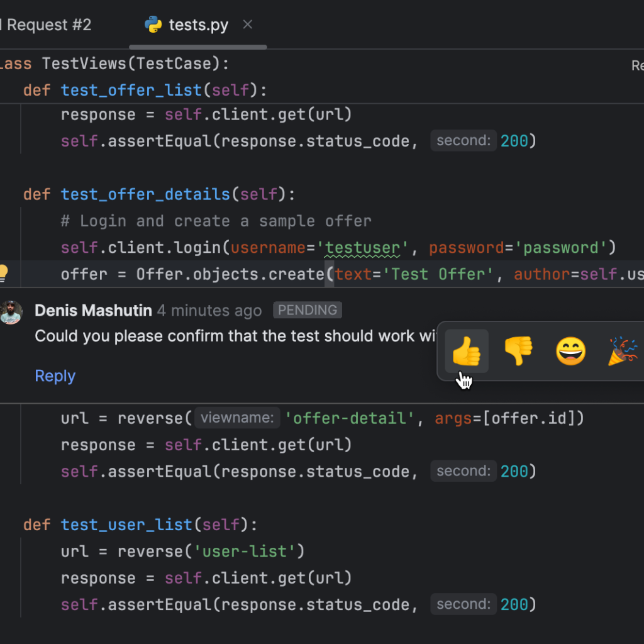Click the Reply link under the comment
The height and width of the screenshot is (644, 644).
(55, 376)
